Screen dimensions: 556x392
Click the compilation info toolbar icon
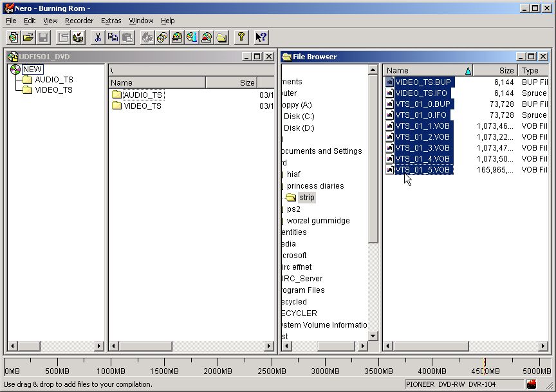click(x=63, y=37)
